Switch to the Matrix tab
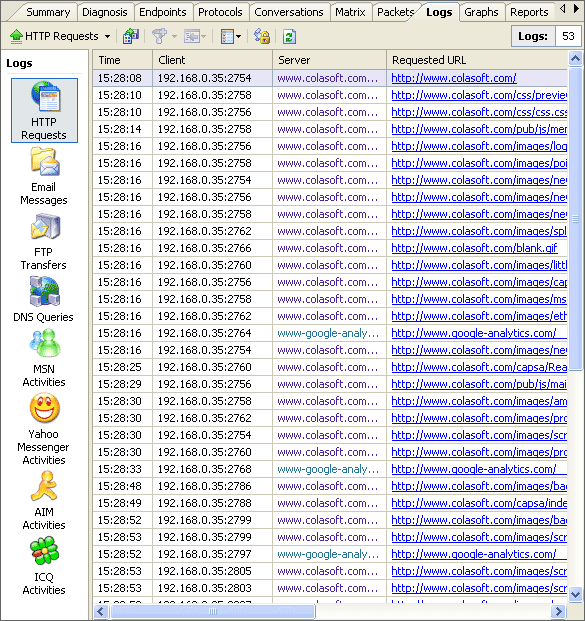The image size is (585, 621). click(350, 12)
